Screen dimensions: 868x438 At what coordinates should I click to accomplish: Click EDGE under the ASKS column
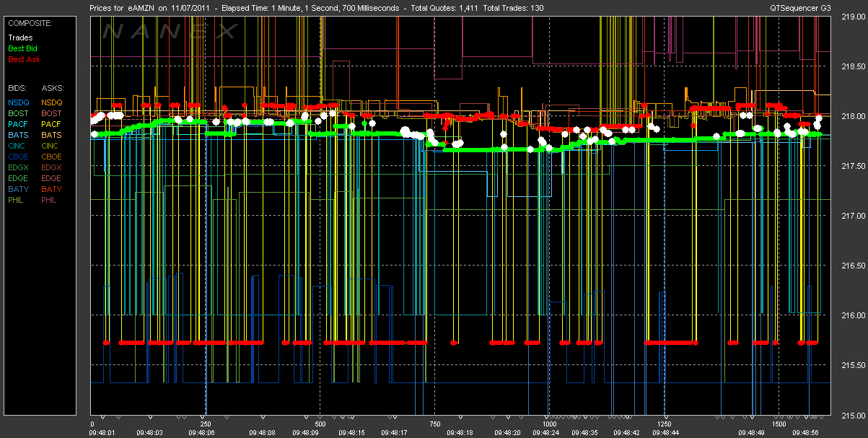[52, 178]
